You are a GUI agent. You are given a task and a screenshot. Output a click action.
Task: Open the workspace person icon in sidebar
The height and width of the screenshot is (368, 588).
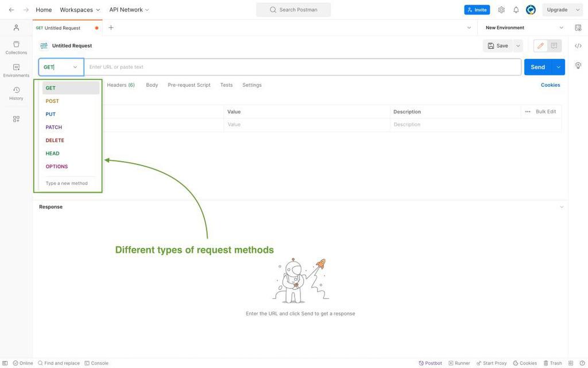(x=16, y=28)
